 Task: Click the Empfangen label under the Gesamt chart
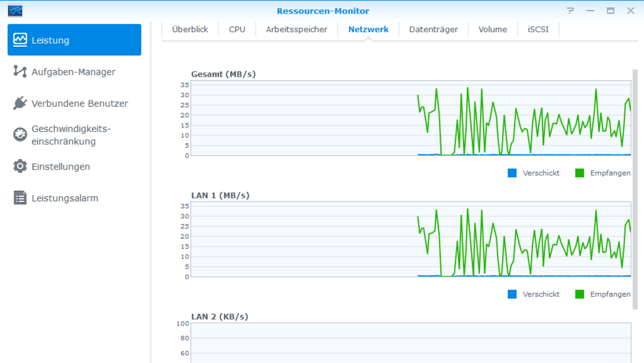[610, 173]
